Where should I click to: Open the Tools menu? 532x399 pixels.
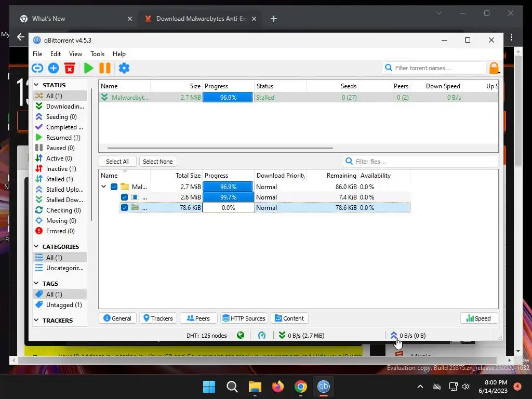(97, 54)
